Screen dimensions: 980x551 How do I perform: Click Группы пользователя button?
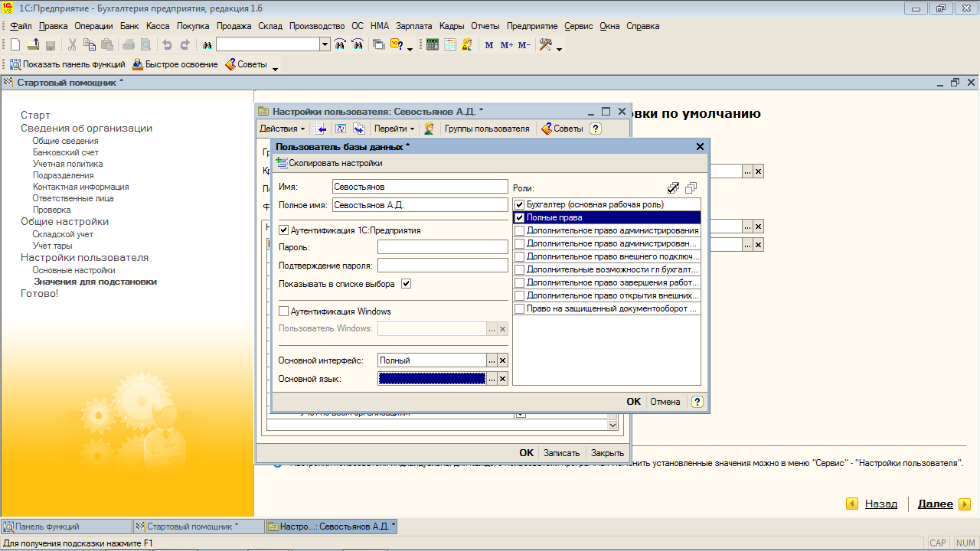click(487, 129)
